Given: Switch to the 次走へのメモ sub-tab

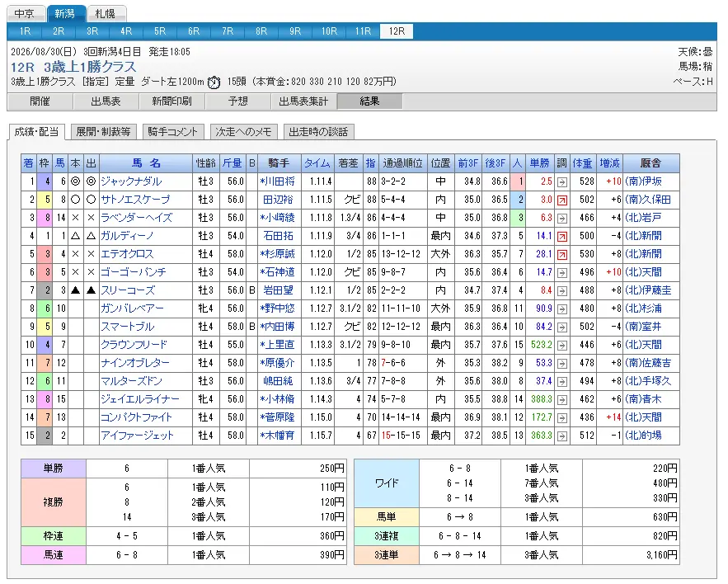Looking at the screenshot, I should 244,132.
